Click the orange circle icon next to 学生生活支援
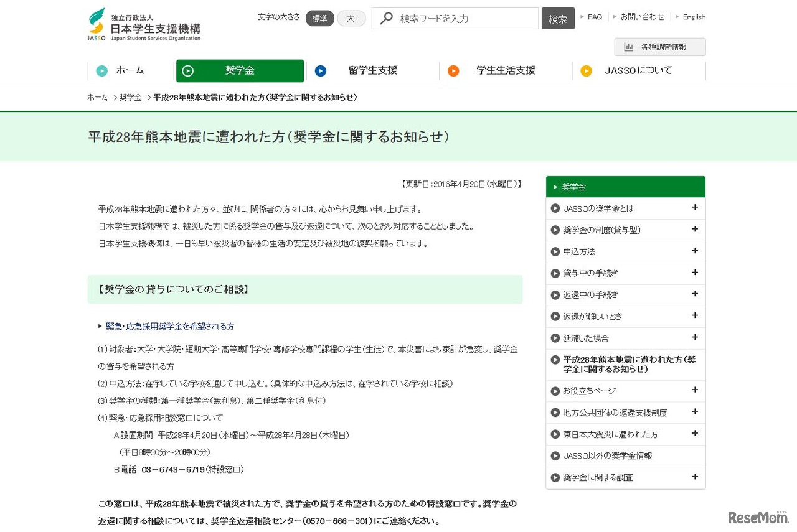Image resolution: width=797 pixels, height=532 pixels. coord(453,71)
